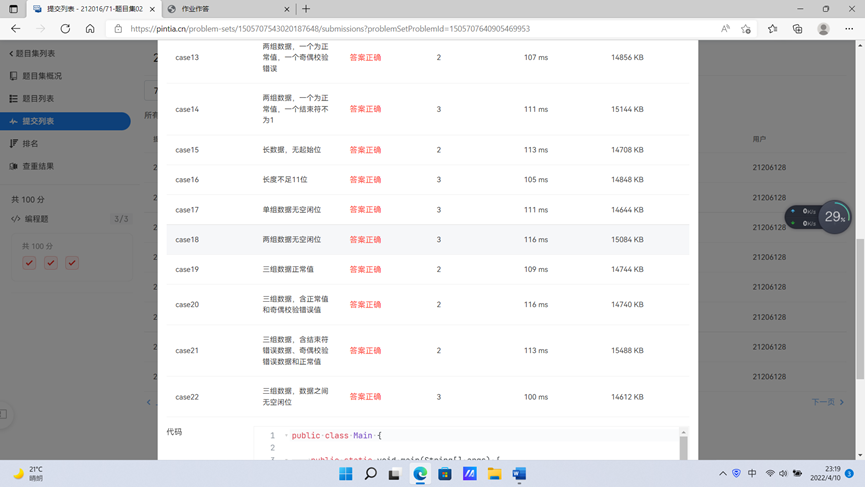Reload the page with refresh icon
Screen dimensions: 865x487
65,29
